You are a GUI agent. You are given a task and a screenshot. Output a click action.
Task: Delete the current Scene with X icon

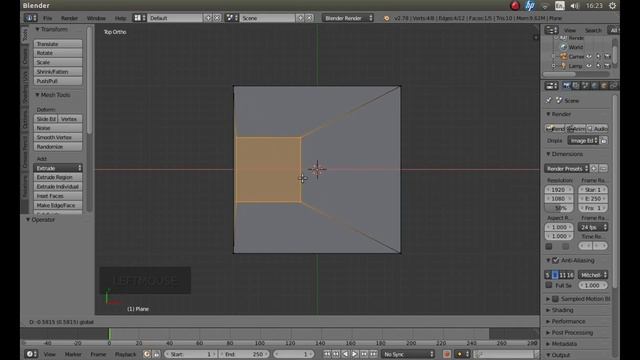[309, 18]
